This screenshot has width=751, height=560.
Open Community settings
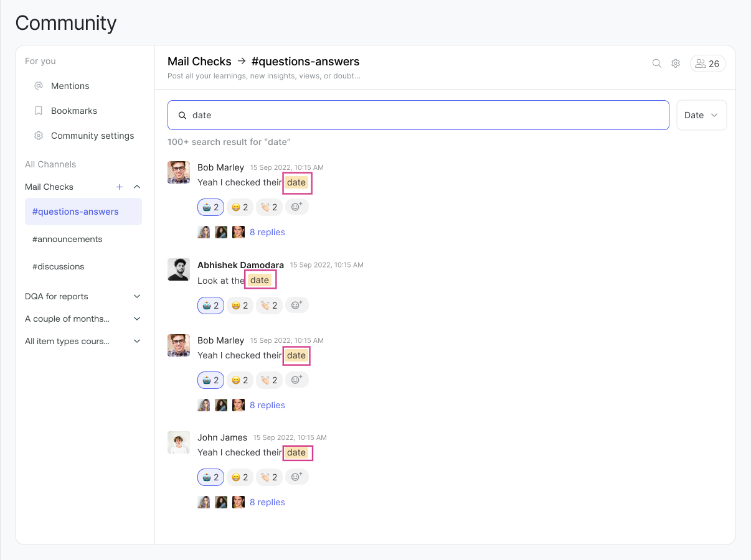(92, 136)
